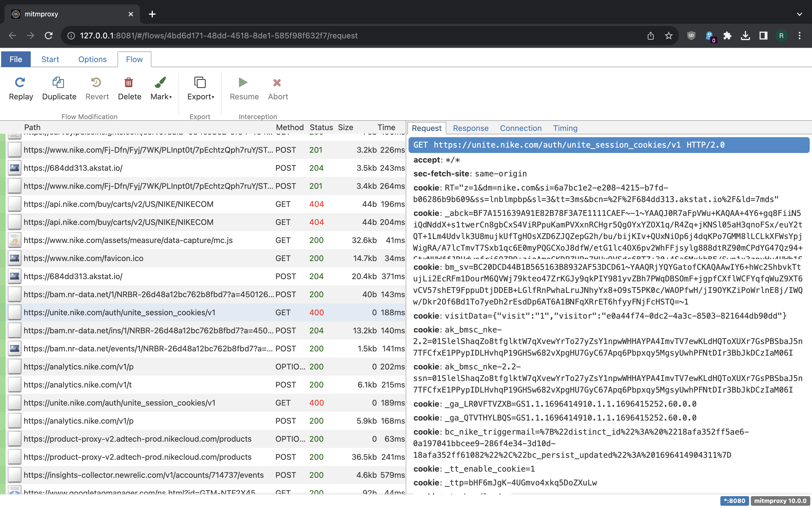812x508 pixels.
Task: Click the mitmproxy 10.0.0 version badge
Action: coord(780,501)
